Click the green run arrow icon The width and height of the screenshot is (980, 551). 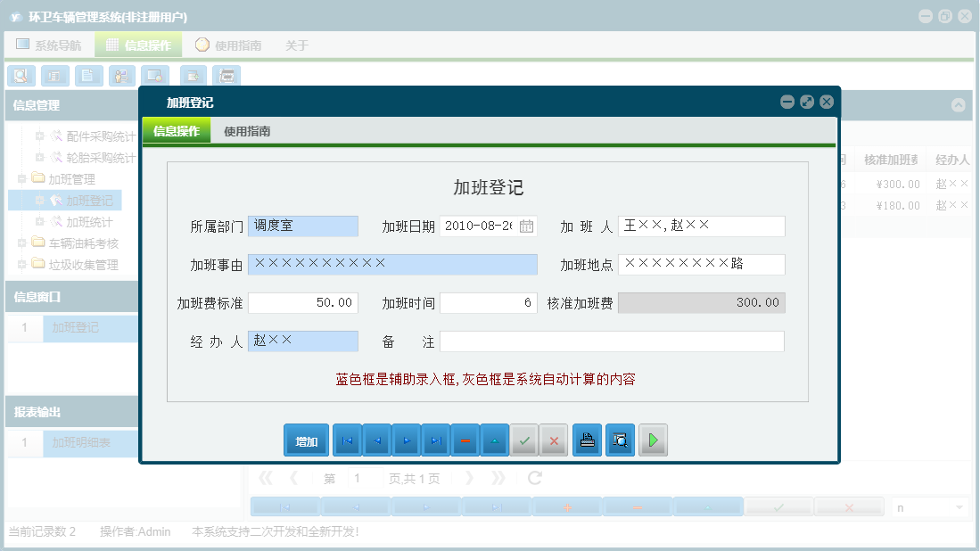pos(653,440)
